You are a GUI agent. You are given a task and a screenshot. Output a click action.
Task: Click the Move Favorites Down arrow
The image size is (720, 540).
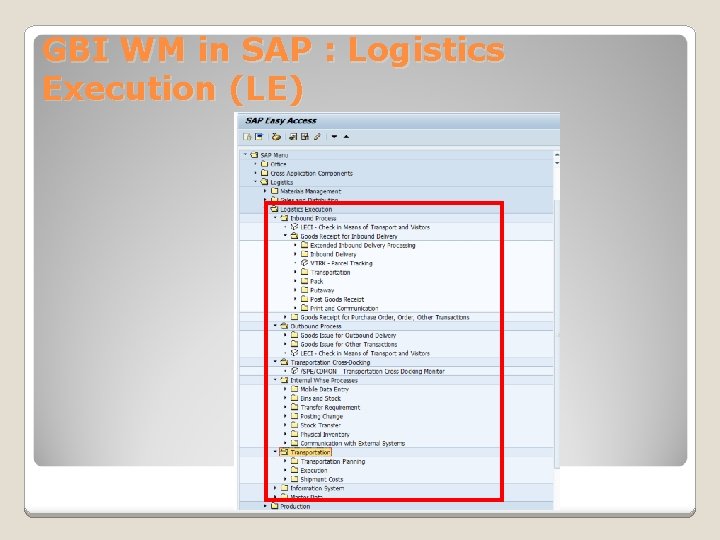pos(334,137)
